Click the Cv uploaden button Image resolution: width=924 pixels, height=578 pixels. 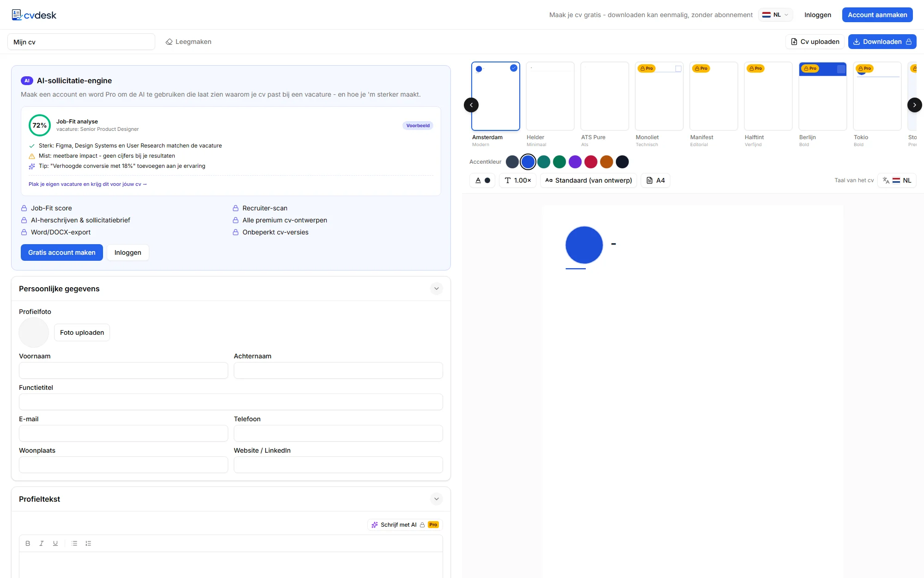coord(815,42)
